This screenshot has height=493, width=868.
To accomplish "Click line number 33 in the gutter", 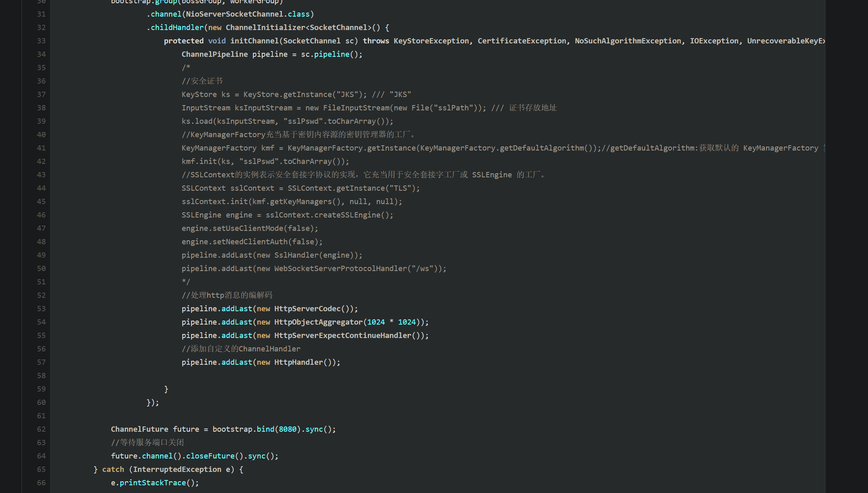I will click(x=41, y=41).
